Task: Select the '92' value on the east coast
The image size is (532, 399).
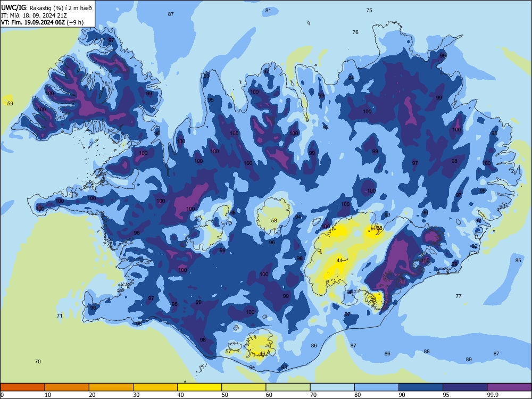Action: 475,246
